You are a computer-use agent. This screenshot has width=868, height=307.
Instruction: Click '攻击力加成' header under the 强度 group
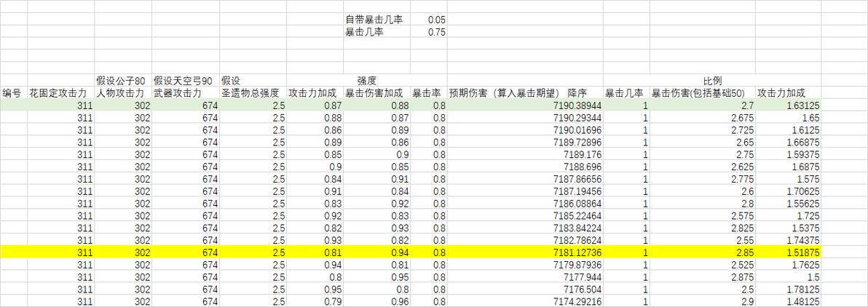pyautogui.click(x=315, y=92)
